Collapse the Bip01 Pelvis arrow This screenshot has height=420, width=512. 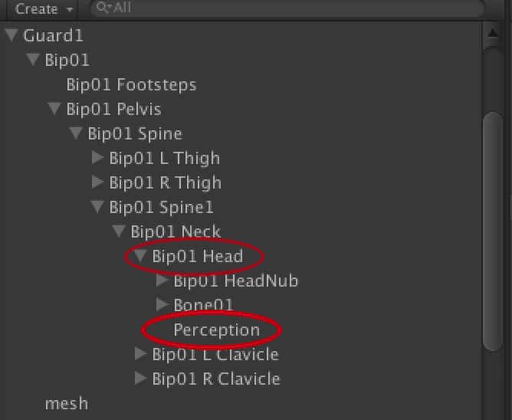tap(54, 109)
